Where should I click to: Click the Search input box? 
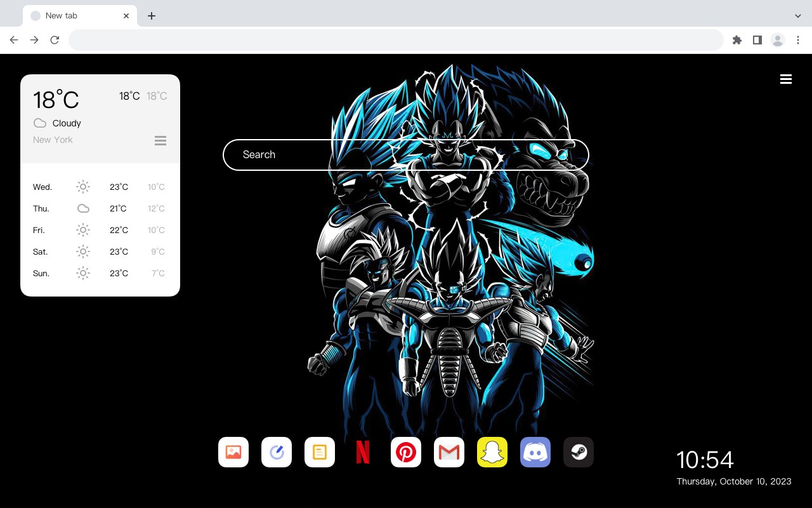pyautogui.click(x=406, y=154)
